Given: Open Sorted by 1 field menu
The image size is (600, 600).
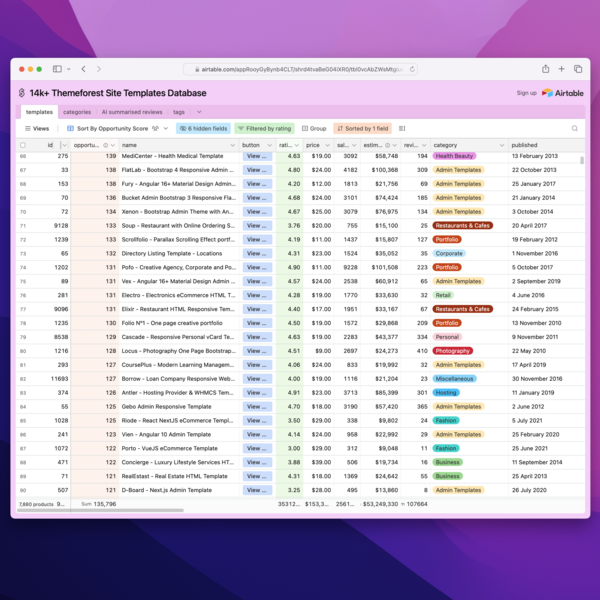Looking at the screenshot, I should [362, 129].
